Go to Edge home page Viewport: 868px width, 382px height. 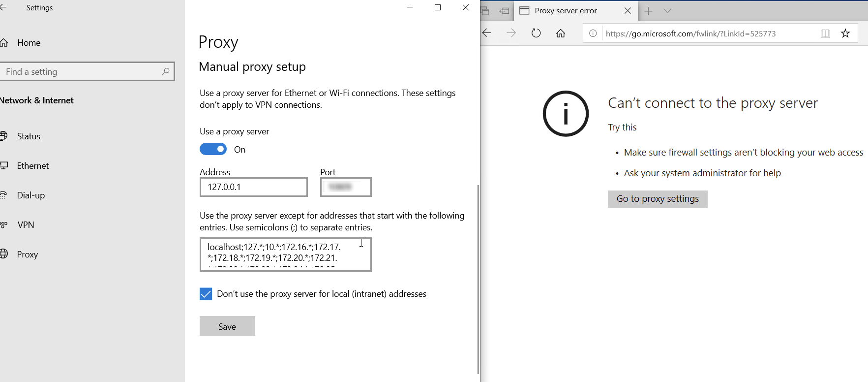pyautogui.click(x=561, y=33)
